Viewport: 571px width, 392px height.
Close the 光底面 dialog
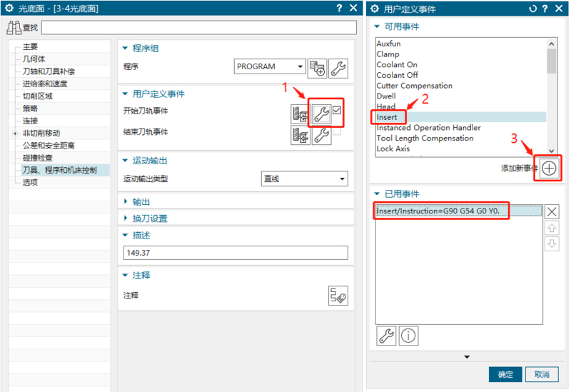pyautogui.click(x=353, y=8)
